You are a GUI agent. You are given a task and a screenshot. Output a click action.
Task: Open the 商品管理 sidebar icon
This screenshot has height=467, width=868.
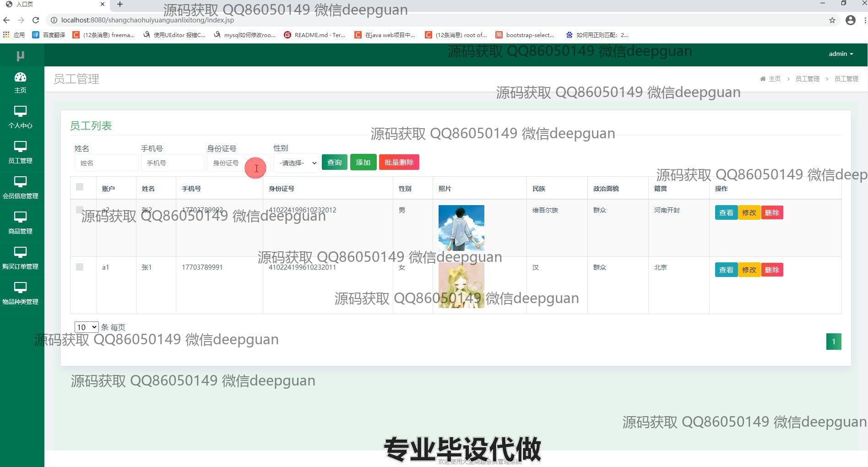(x=21, y=217)
